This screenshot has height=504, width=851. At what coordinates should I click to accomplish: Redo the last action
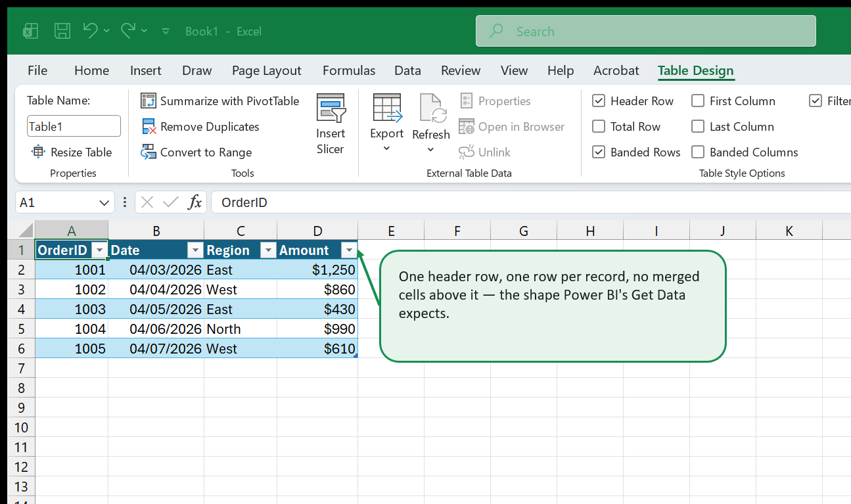click(x=128, y=30)
